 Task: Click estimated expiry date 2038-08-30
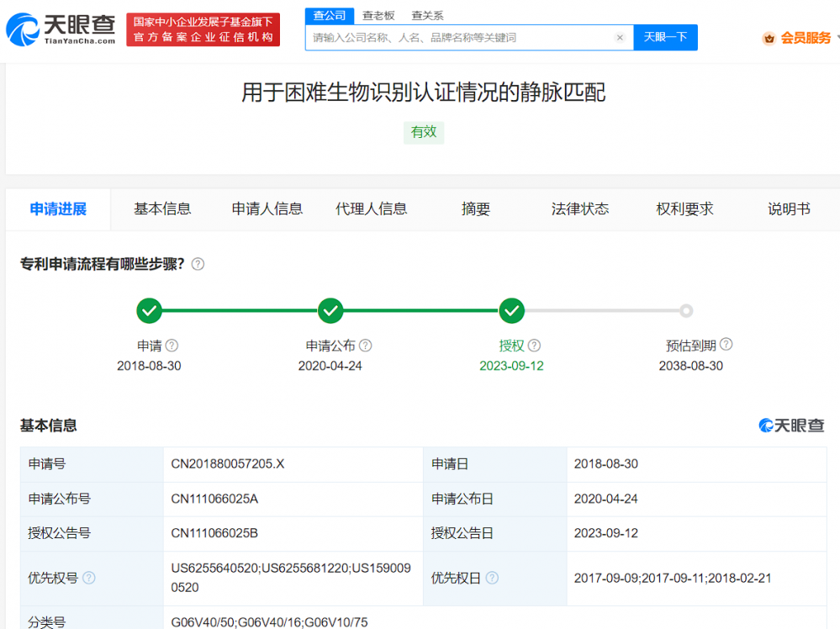[x=690, y=366]
